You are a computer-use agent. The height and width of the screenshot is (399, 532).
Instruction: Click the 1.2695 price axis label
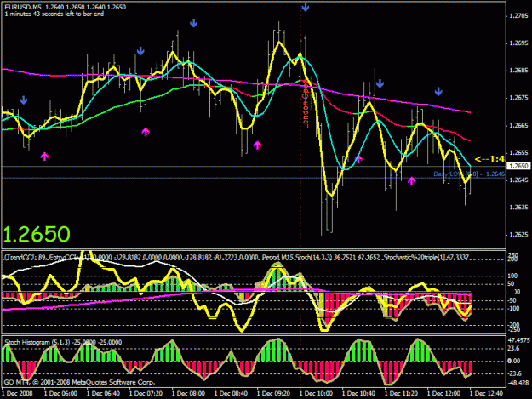point(518,43)
